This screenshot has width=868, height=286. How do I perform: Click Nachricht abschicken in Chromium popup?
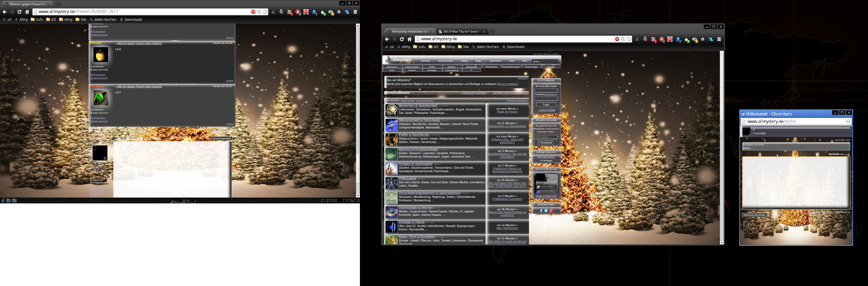point(754,215)
